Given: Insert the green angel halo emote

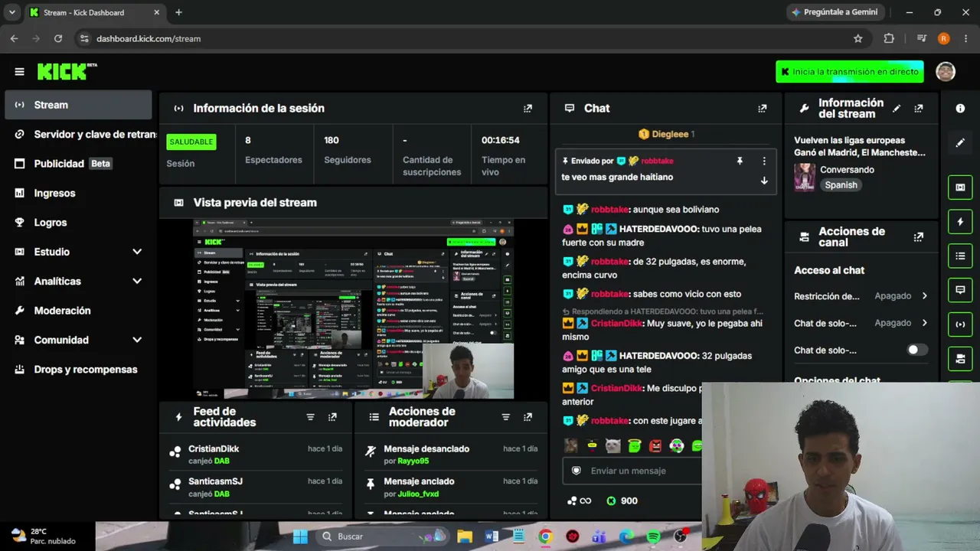Looking at the screenshot, I should 634,445.
